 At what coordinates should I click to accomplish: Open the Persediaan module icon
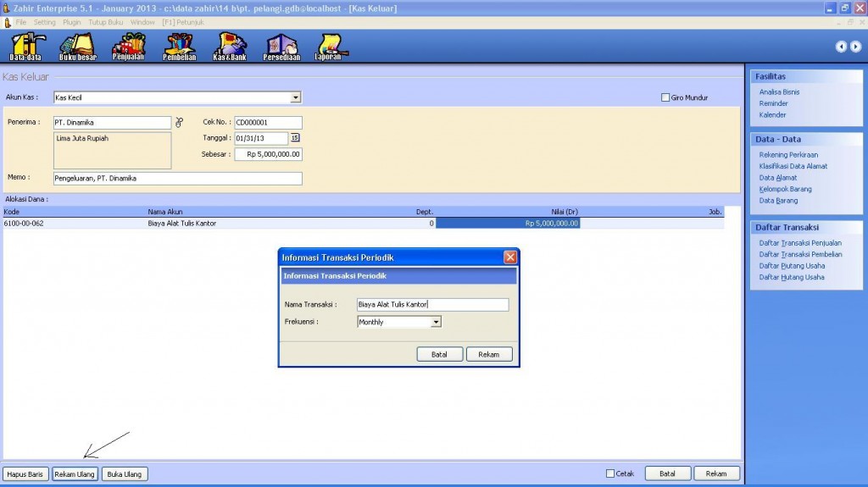(x=281, y=47)
